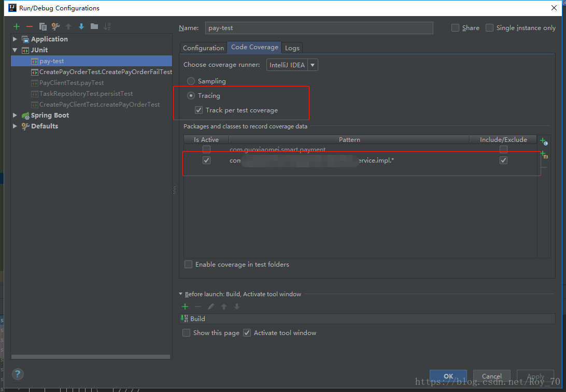566x392 pixels.
Task: Click the JUnit folder icon in the tree
Action: pos(25,50)
